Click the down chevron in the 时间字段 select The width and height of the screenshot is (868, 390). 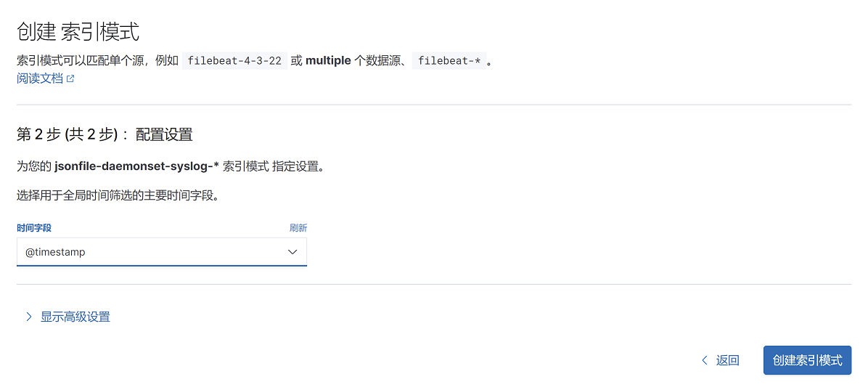(292, 252)
